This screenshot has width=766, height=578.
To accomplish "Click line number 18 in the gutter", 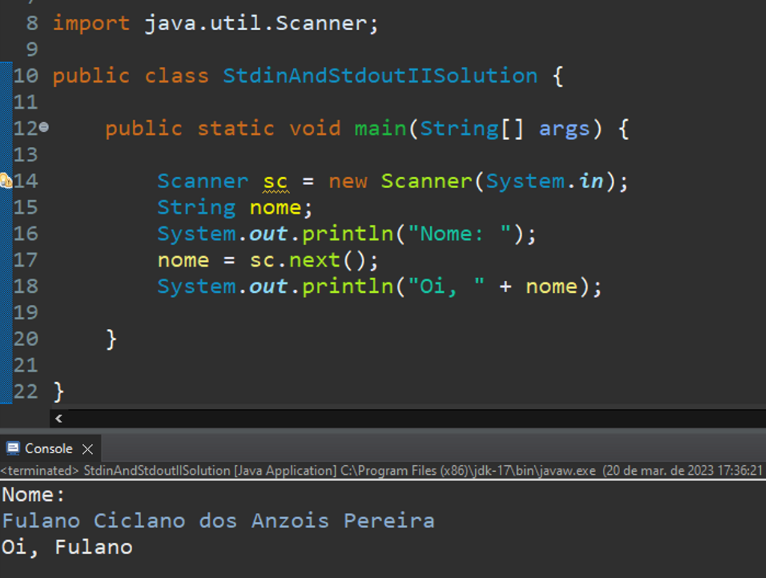I will (26, 286).
